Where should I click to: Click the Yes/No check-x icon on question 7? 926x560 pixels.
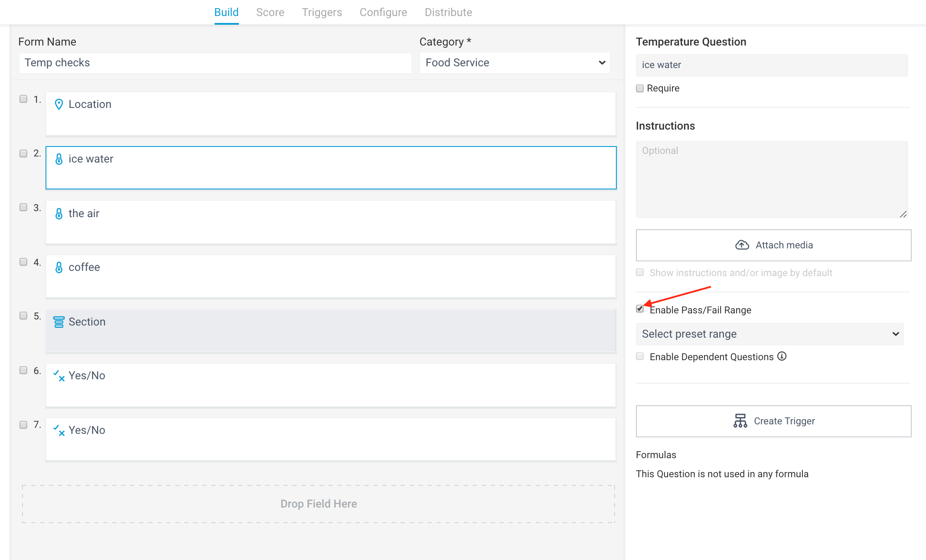click(x=59, y=430)
